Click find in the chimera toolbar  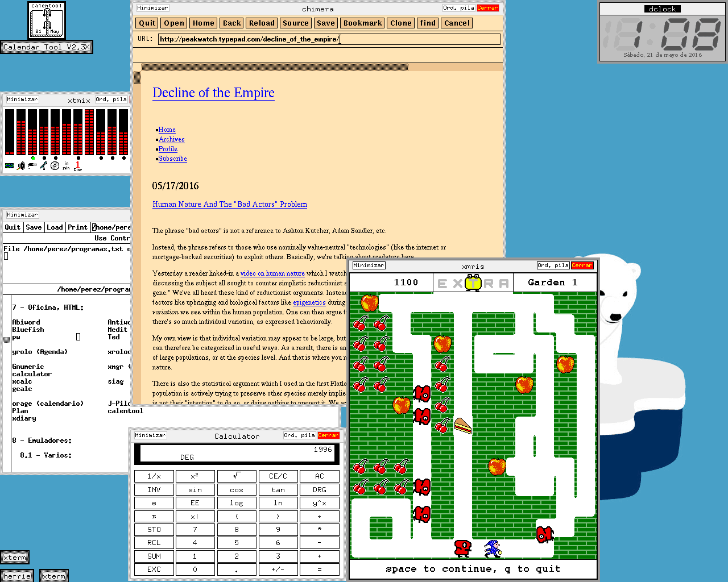428,23
